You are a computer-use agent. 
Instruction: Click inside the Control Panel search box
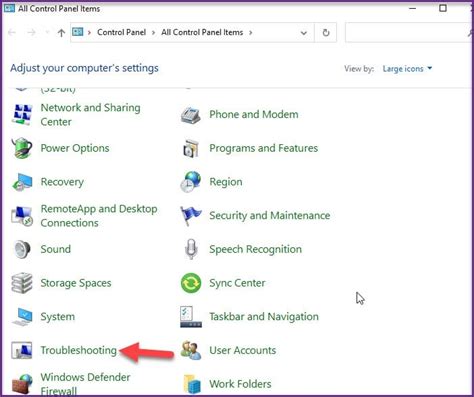407,33
